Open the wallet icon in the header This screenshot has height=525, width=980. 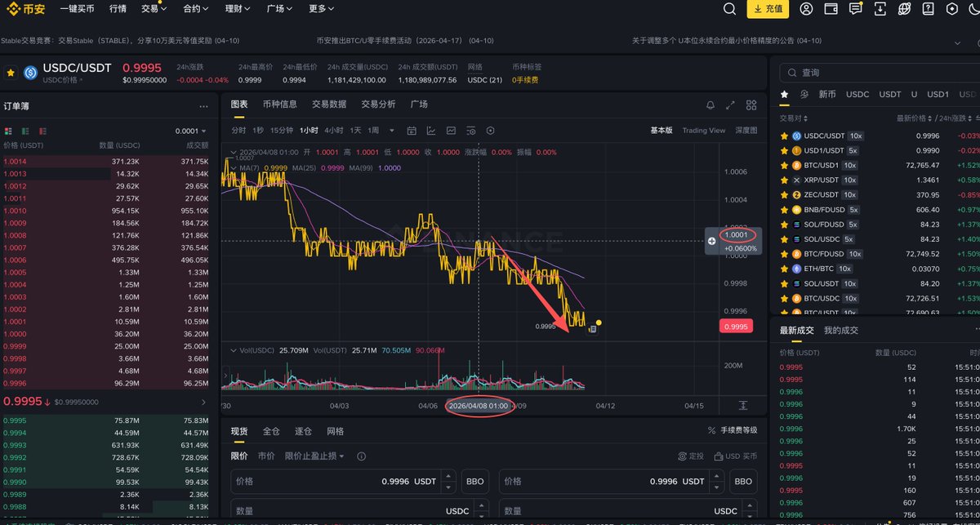tap(831, 9)
